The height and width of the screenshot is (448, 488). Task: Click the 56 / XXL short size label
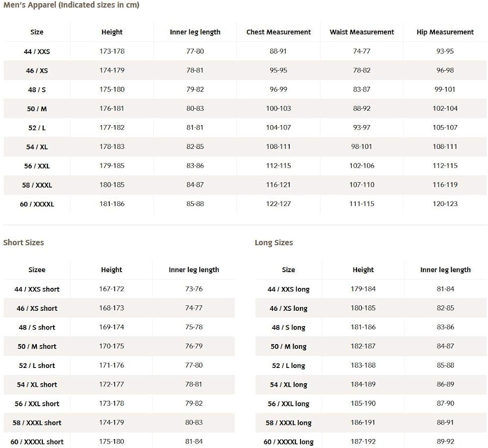(37, 404)
